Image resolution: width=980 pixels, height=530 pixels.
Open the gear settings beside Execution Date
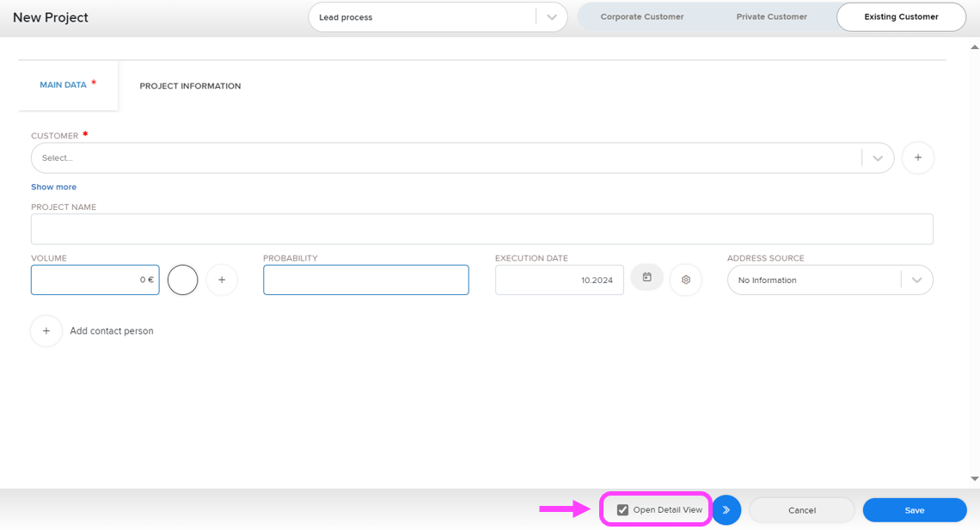(686, 280)
